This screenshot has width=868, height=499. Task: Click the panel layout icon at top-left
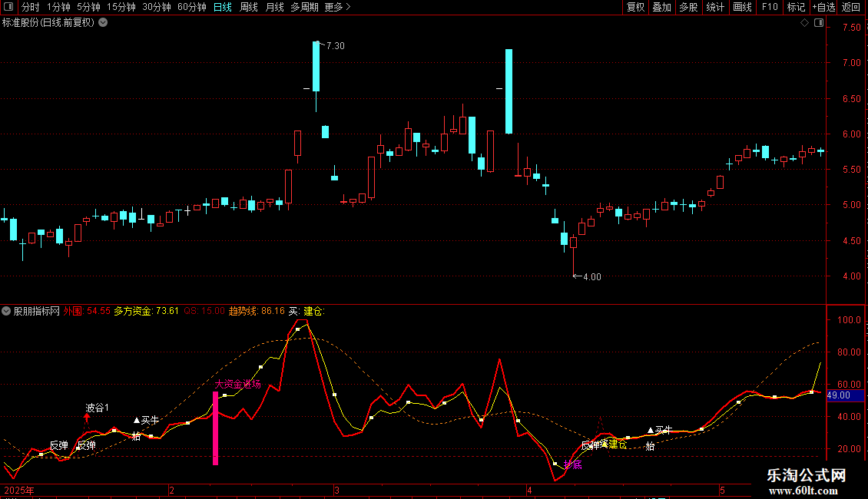[x=8, y=7]
